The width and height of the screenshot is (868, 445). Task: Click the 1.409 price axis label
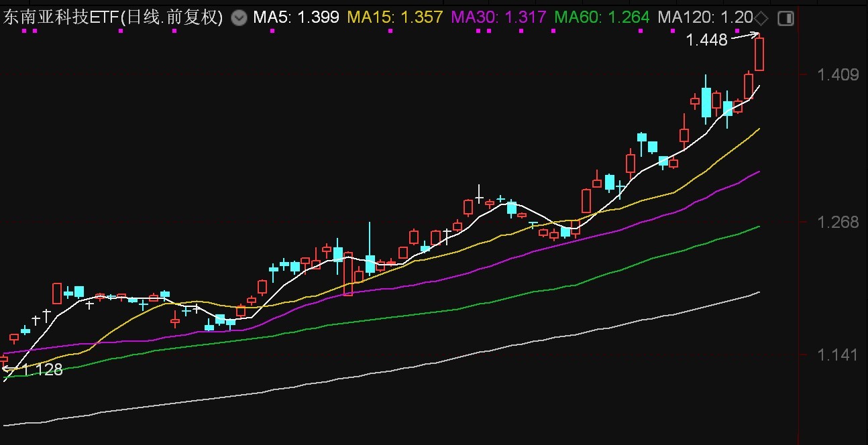coord(838,74)
